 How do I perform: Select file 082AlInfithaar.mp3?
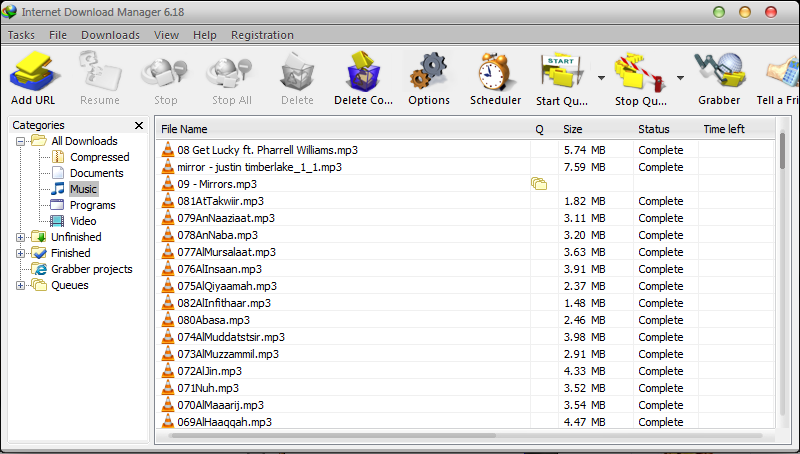[x=224, y=303]
